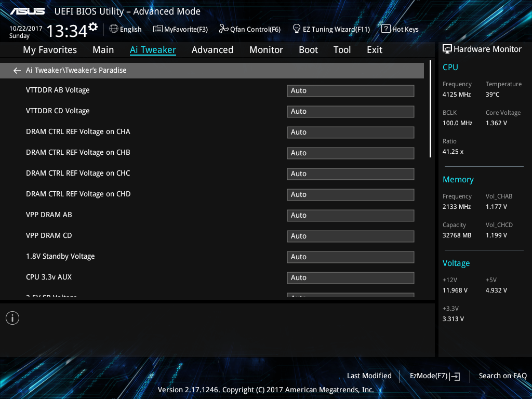Image resolution: width=532 pixels, height=399 pixels.
Task: Open 1.8V Standby Voltage Auto field
Action: click(351, 257)
